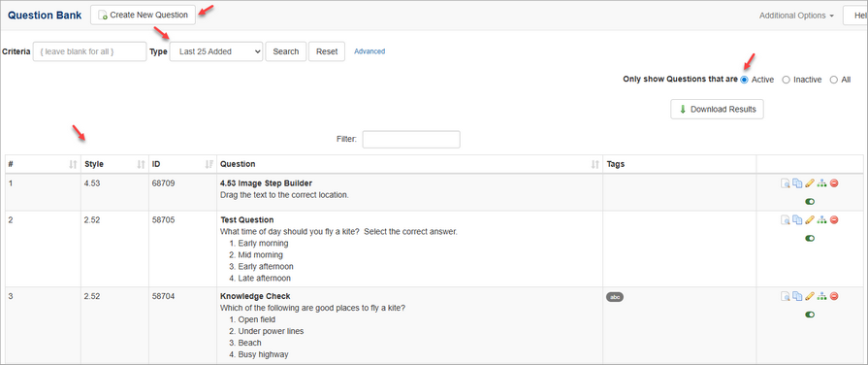The width and height of the screenshot is (868, 365).
Task: Click the Search button
Action: coord(286,51)
